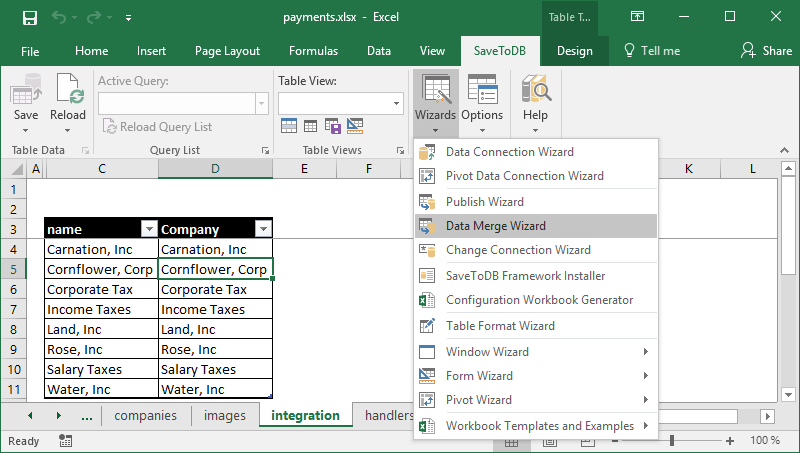Open Configuration Workbook Generator
This screenshot has height=453, width=800.
coord(536,300)
